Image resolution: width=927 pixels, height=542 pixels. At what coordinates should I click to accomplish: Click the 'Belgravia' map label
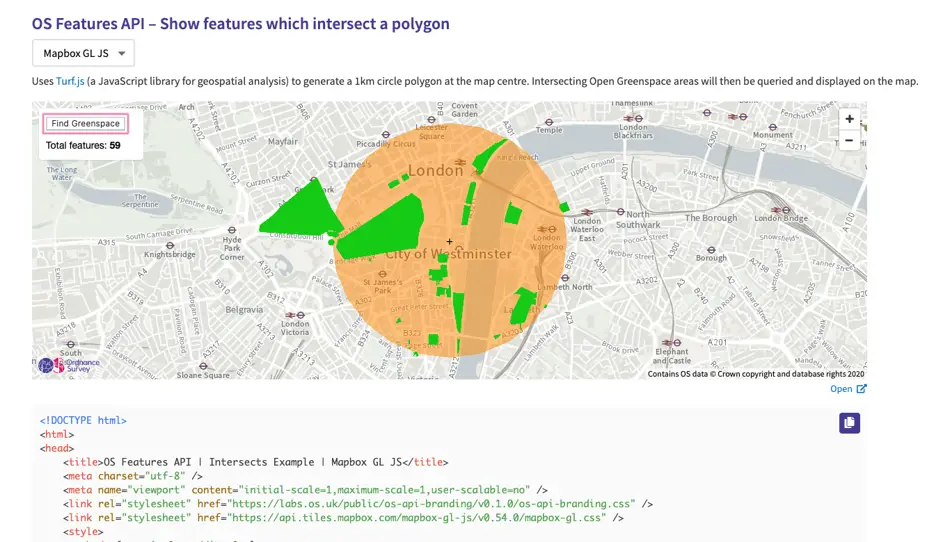244,310
